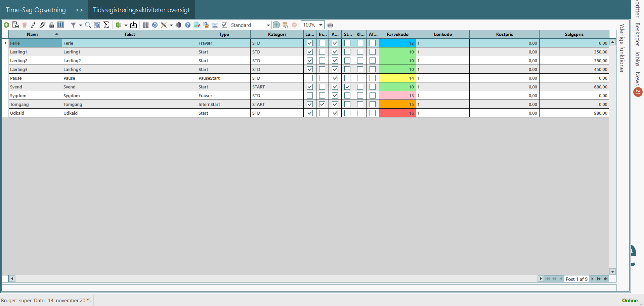This screenshot has height=306, width=644.
Task: Click the Excel export icon
Action: pos(118,25)
